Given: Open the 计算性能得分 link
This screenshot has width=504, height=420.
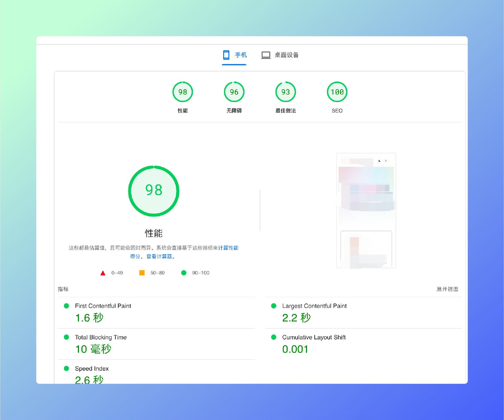Looking at the screenshot, I should 228,248.
